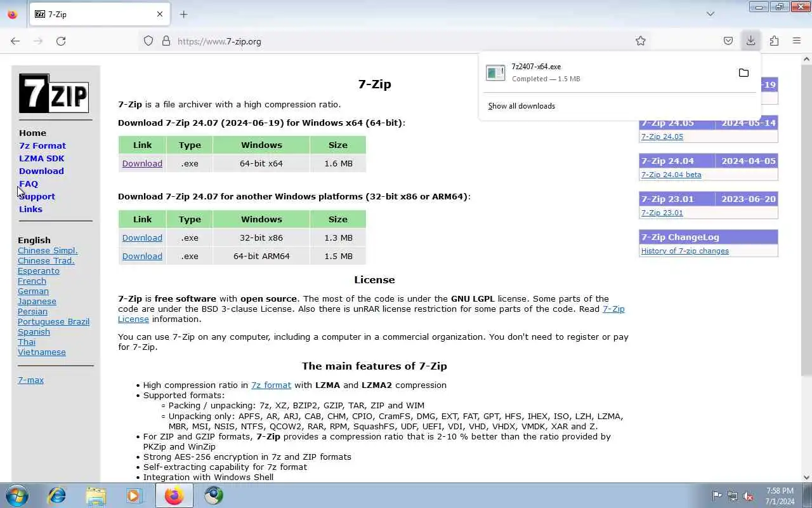Click the muted volume tray icon

749,496
